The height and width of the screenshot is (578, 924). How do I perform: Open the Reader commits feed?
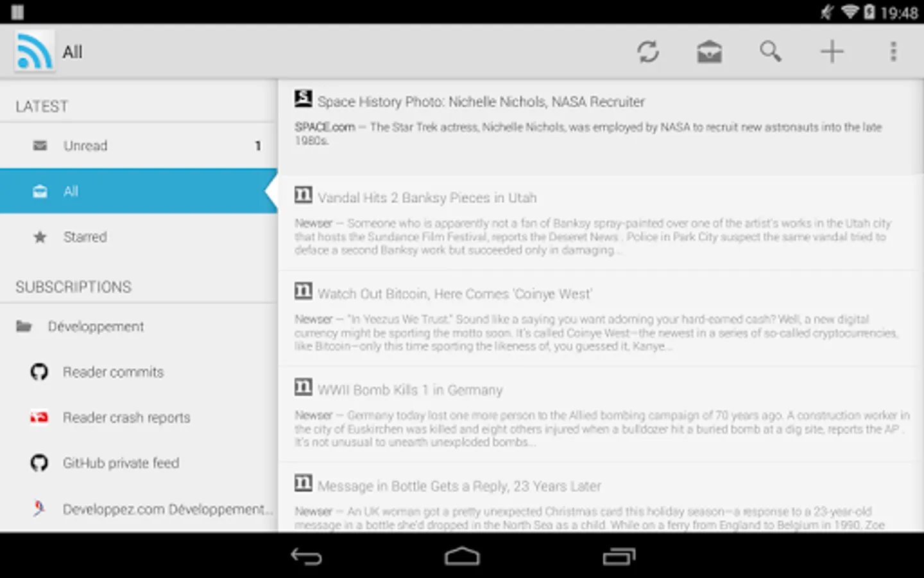(139, 372)
